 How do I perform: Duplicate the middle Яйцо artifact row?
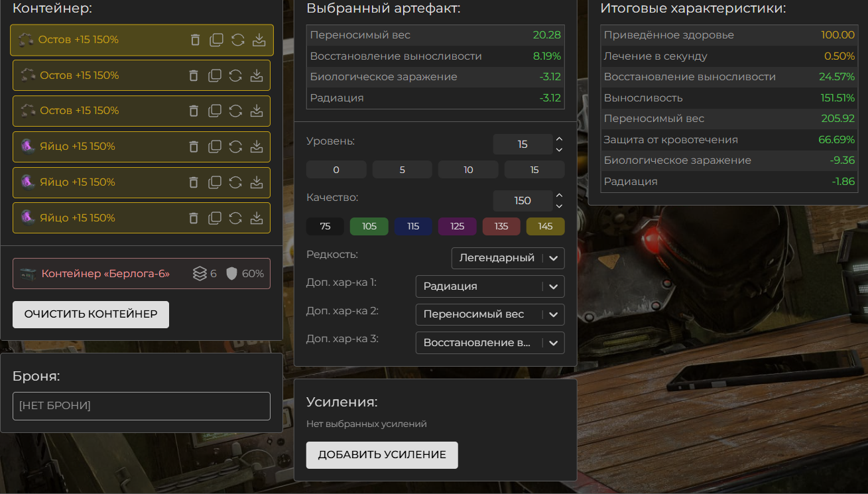[x=215, y=182]
